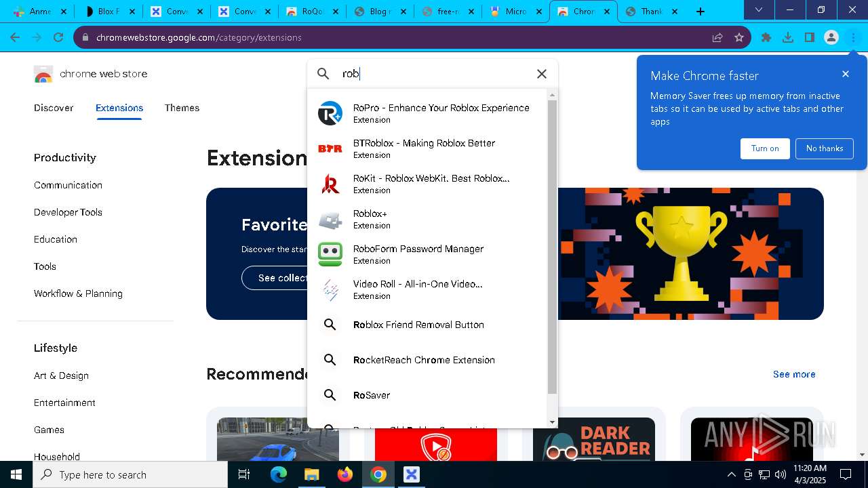Go back with browser back arrow
Viewport: 868px width, 488px height.
click(15, 37)
